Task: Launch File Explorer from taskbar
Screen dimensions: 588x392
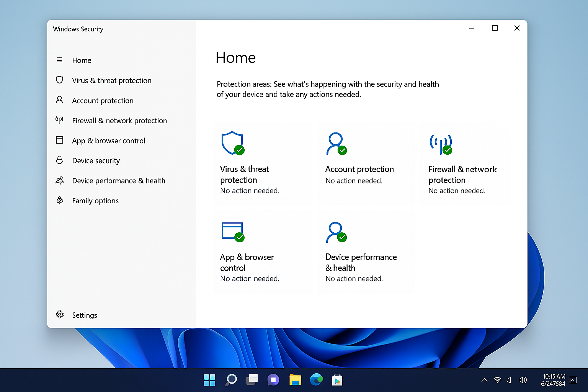Action: click(295, 380)
